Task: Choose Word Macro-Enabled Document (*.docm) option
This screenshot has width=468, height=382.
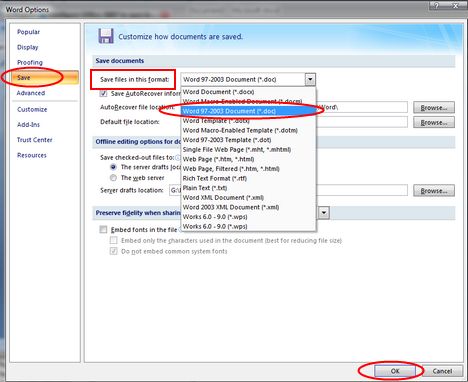Action: (248, 101)
